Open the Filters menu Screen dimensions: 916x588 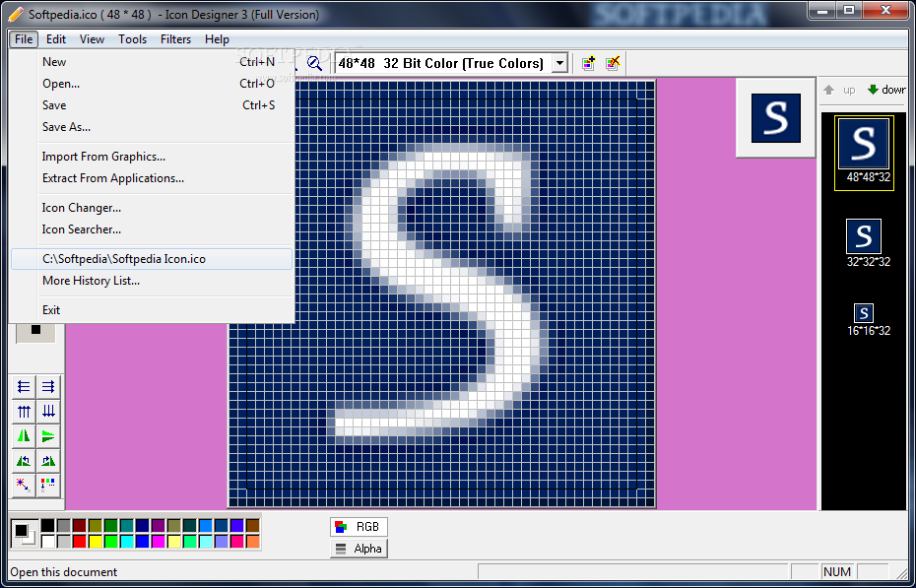(176, 39)
